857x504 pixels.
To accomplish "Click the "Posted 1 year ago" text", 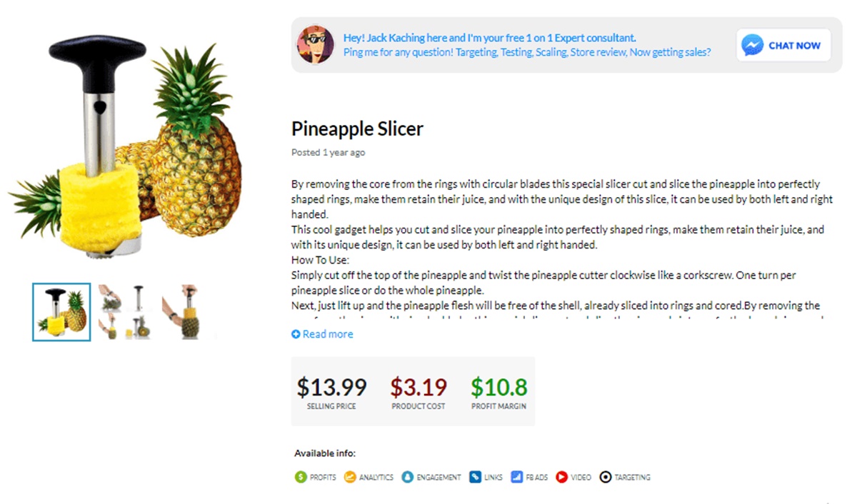I will coord(329,153).
